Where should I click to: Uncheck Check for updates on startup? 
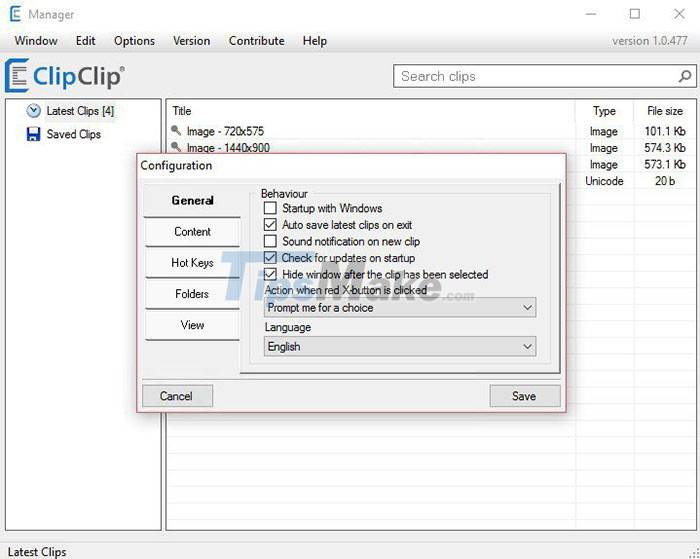pyautogui.click(x=270, y=258)
